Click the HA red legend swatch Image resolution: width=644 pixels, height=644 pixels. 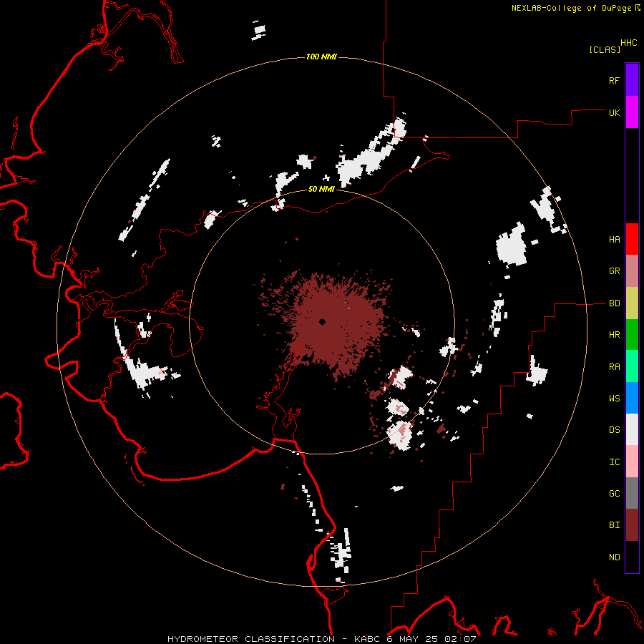pos(632,239)
